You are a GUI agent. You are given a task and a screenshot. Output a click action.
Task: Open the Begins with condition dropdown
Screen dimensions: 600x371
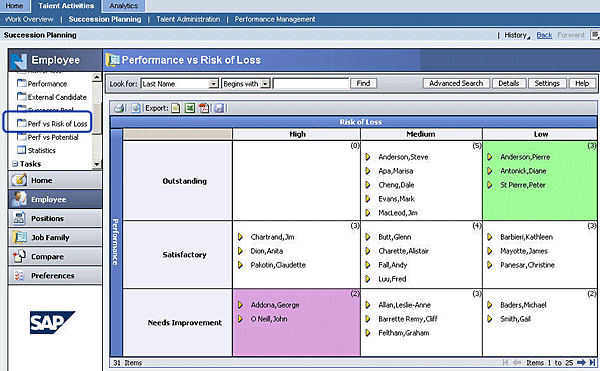(x=265, y=84)
